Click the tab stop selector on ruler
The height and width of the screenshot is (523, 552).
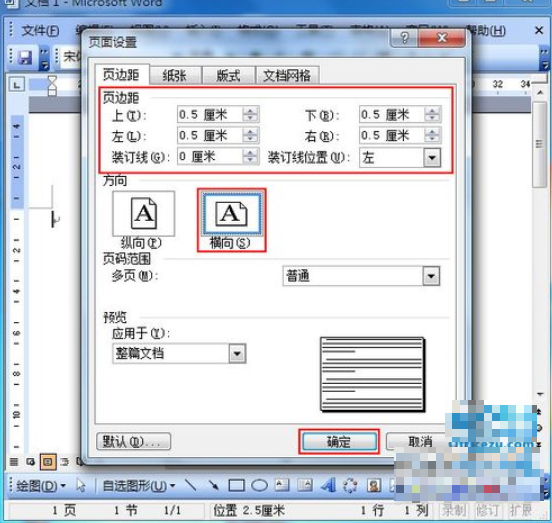click(17, 85)
